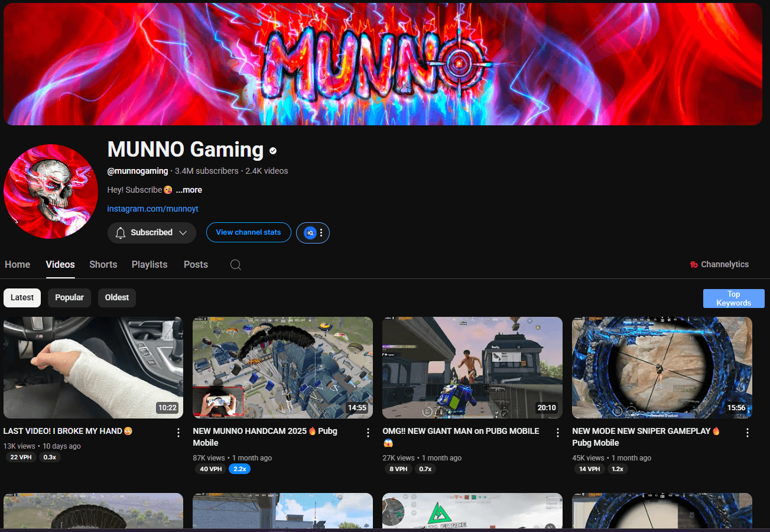Expand channel description with ...more
Image resolution: width=770 pixels, height=532 pixels.
(x=189, y=190)
